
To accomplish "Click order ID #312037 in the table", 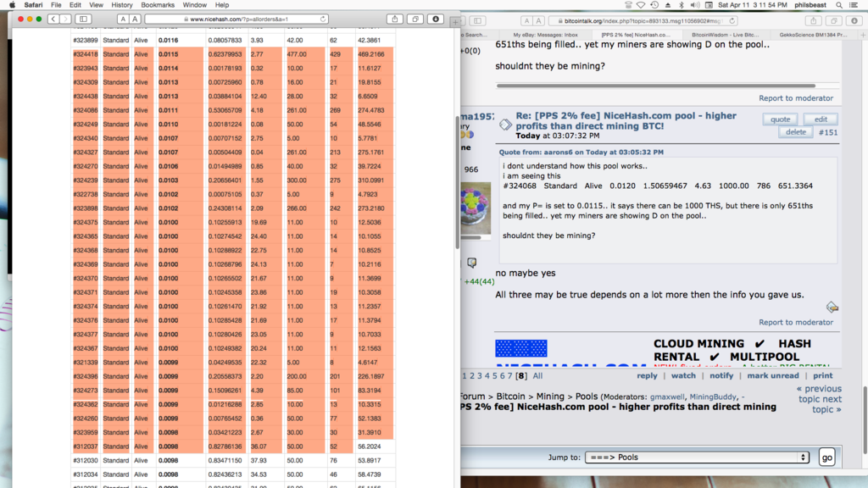I will tap(86, 446).
